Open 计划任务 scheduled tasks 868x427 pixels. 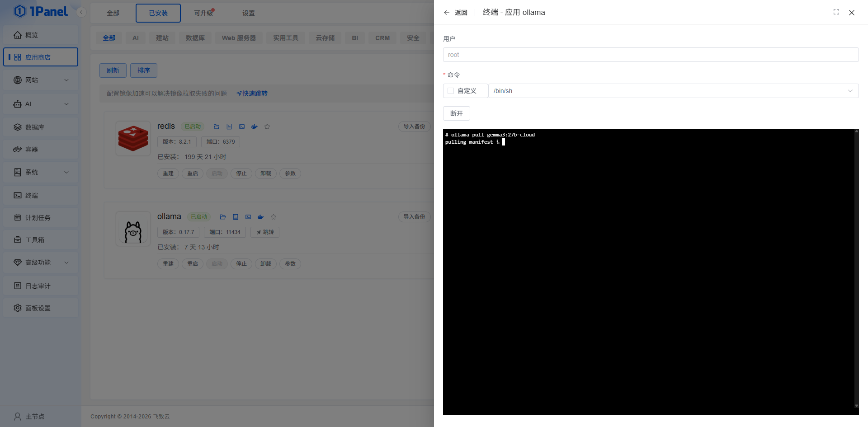pos(41,217)
